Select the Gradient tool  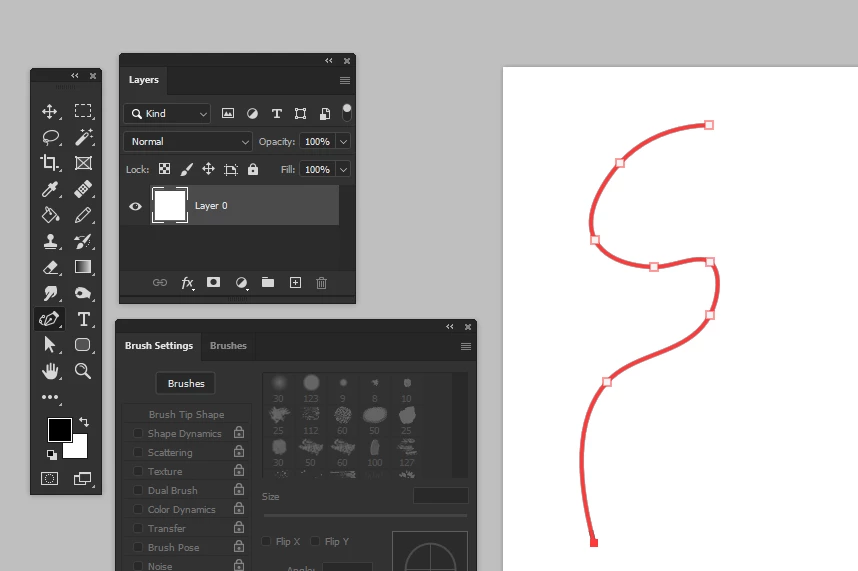pyautogui.click(x=83, y=267)
